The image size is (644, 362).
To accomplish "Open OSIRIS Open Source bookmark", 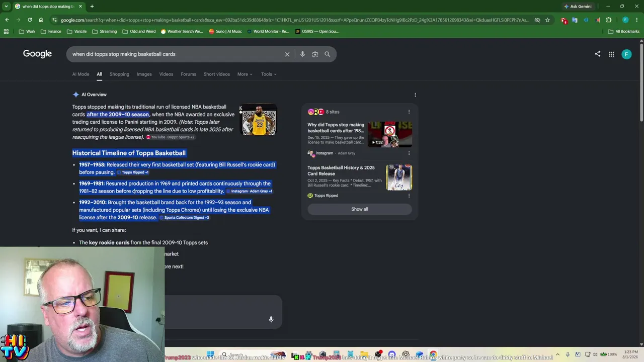I will click(x=317, y=31).
